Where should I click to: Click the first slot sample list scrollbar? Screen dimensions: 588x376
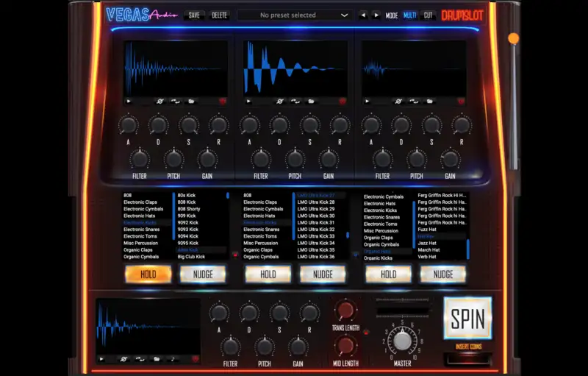228,196
